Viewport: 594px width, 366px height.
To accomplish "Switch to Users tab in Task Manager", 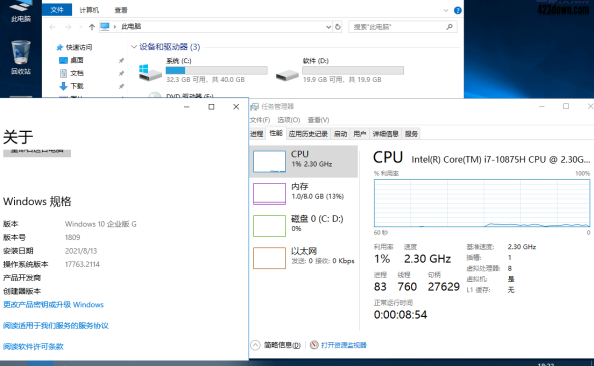I will click(360, 134).
